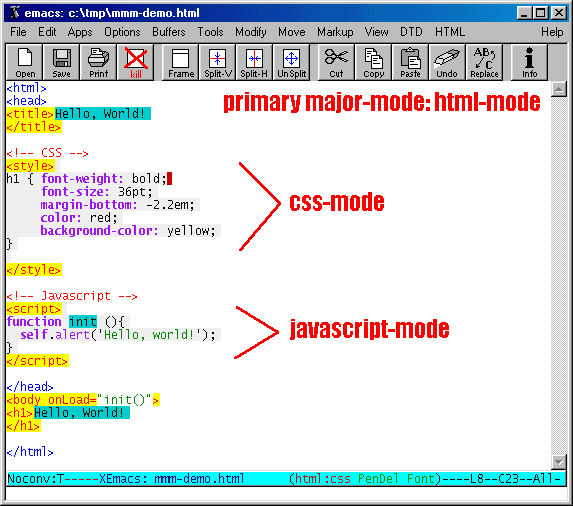Click the function init line
This screenshot has height=506, width=573.
tap(66, 322)
